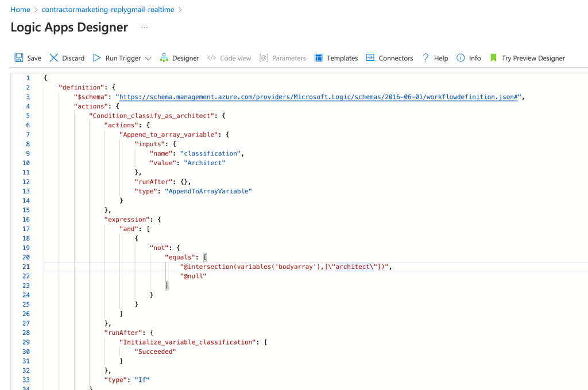
Task: Click the green Try Preview Designer bookmark icon
Action: [x=493, y=58]
